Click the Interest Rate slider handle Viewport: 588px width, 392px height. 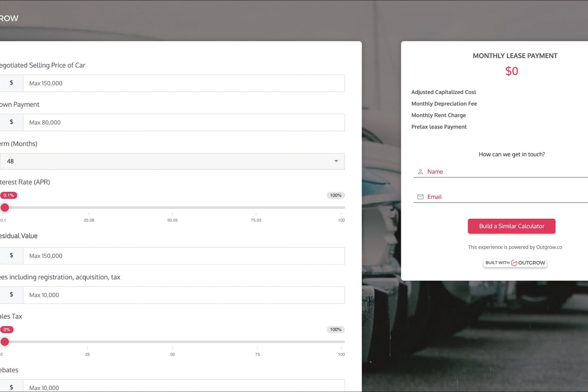pos(5,207)
